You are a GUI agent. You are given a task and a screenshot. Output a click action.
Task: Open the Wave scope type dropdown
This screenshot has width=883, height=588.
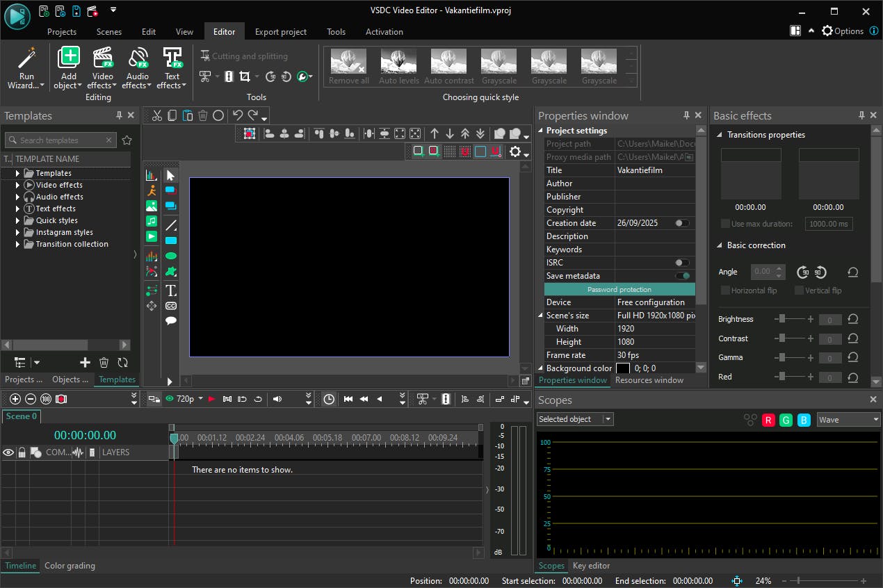848,419
